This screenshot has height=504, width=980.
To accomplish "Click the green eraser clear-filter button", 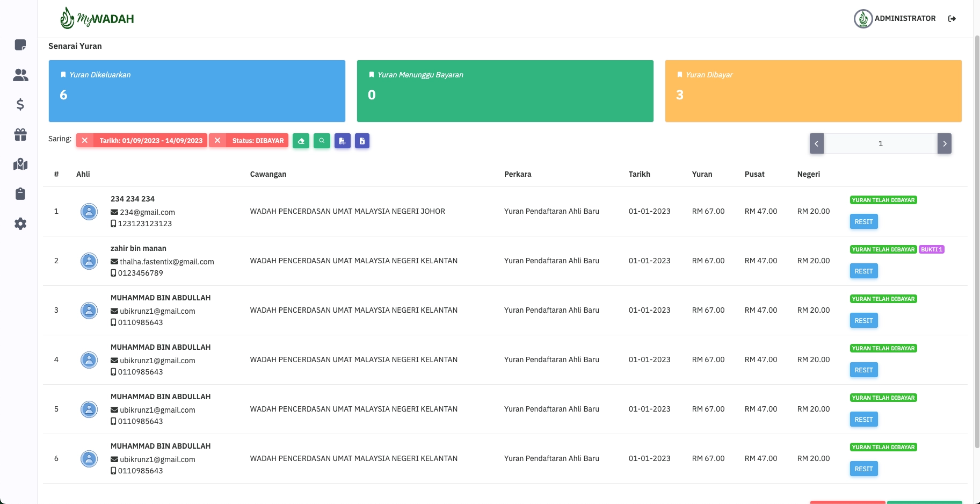I will 301,141.
